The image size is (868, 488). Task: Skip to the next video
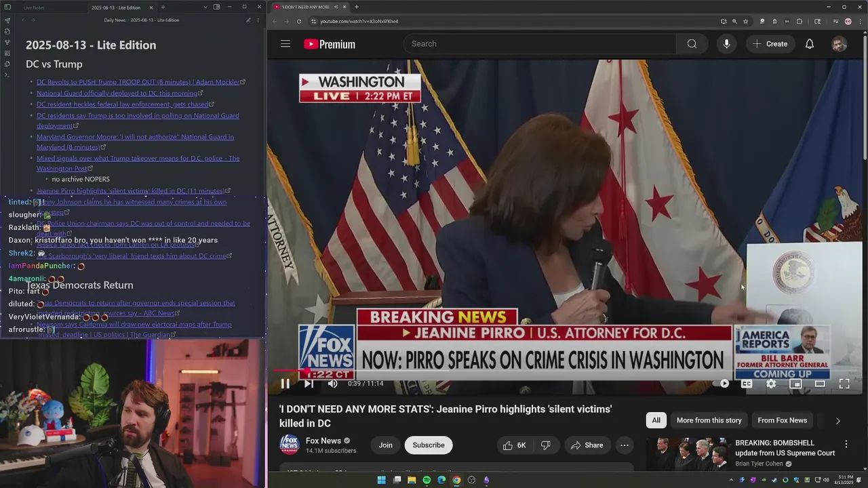(x=309, y=384)
